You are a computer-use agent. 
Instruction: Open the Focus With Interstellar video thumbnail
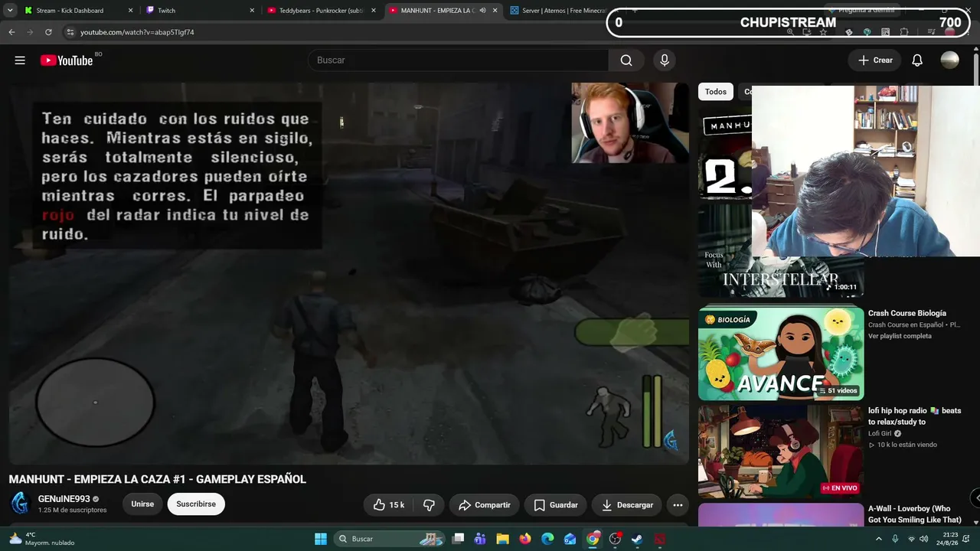[x=781, y=250]
